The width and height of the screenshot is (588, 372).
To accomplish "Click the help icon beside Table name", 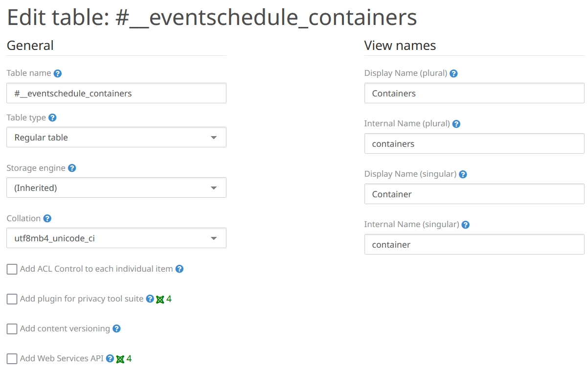I will click(58, 73).
